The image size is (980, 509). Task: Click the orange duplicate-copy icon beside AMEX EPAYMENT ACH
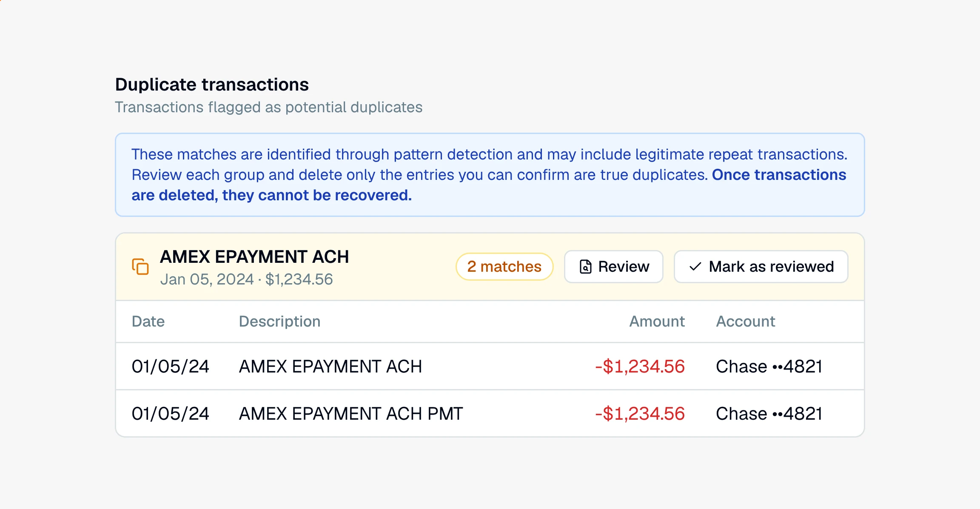[x=140, y=267]
